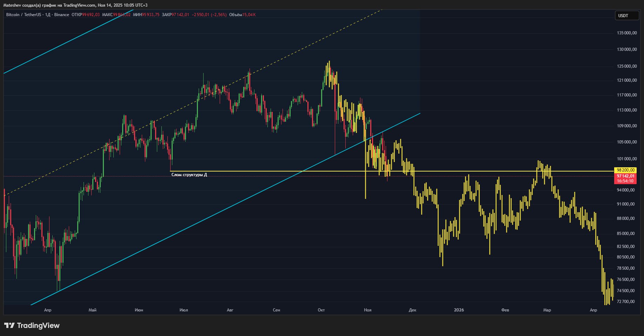This screenshot has width=644, height=336.
Task: Click the Ноя label on the time axis
Action: click(368, 310)
